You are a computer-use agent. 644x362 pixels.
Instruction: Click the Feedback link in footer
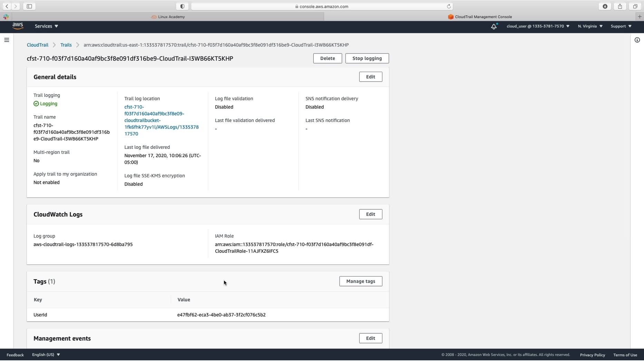click(x=15, y=355)
